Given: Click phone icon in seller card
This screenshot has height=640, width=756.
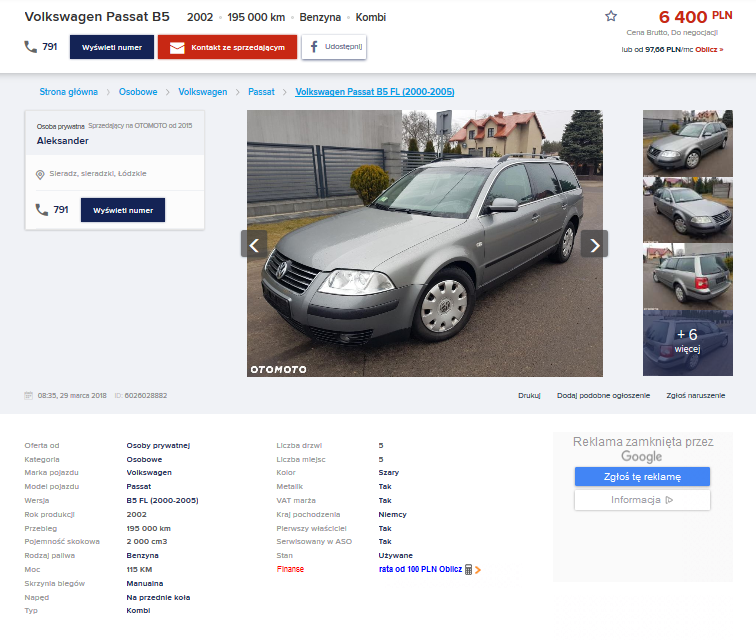Looking at the screenshot, I should coord(41,210).
